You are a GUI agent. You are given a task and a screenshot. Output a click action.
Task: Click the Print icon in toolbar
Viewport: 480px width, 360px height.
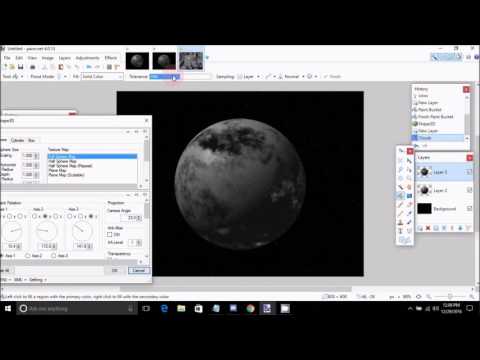pyautogui.click(x=33, y=67)
